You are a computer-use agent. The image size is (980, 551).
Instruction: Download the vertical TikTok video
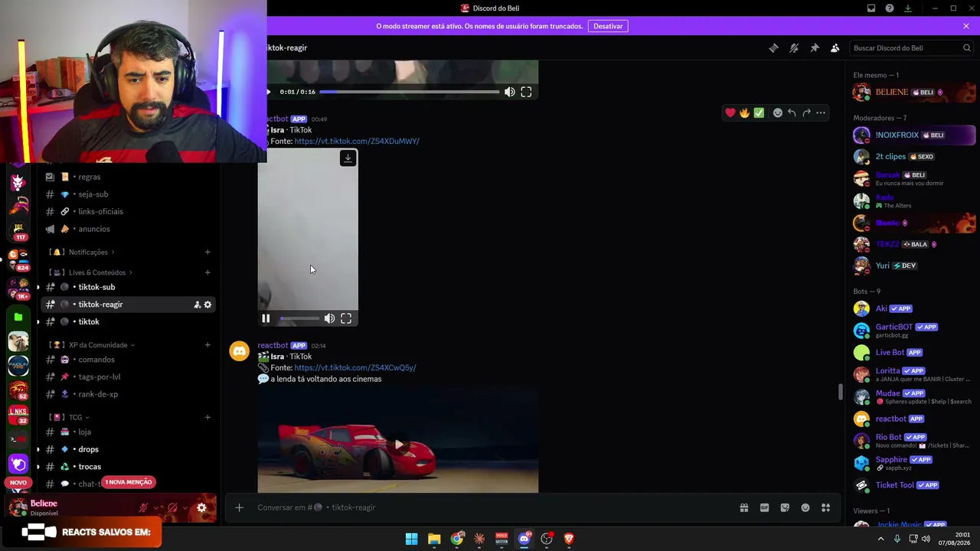click(x=348, y=158)
